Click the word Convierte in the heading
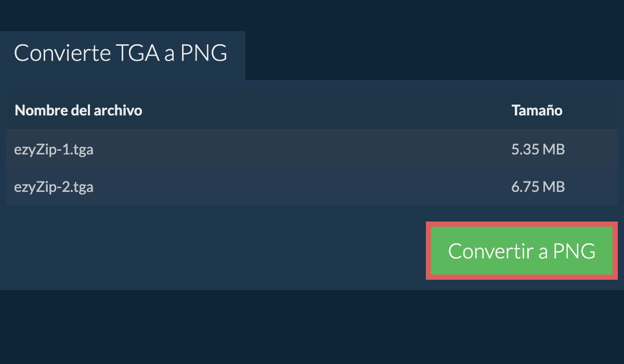The width and height of the screenshot is (624, 364). tap(62, 54)
